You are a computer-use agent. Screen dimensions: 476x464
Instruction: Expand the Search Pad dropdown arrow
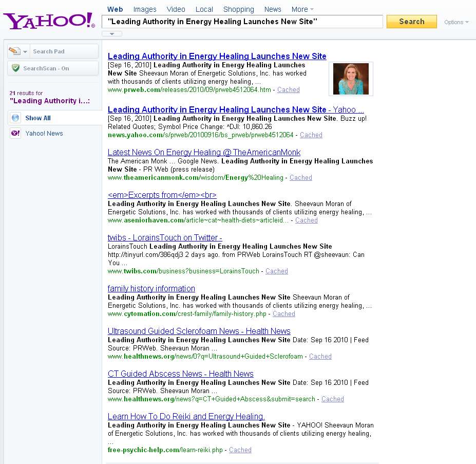point(25,51)
